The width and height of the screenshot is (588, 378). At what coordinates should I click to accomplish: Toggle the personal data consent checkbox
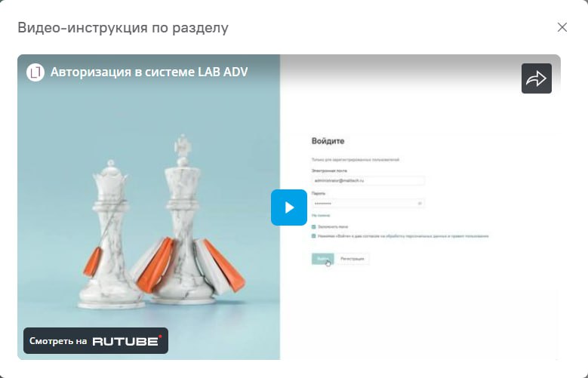[x=314, y=236]
